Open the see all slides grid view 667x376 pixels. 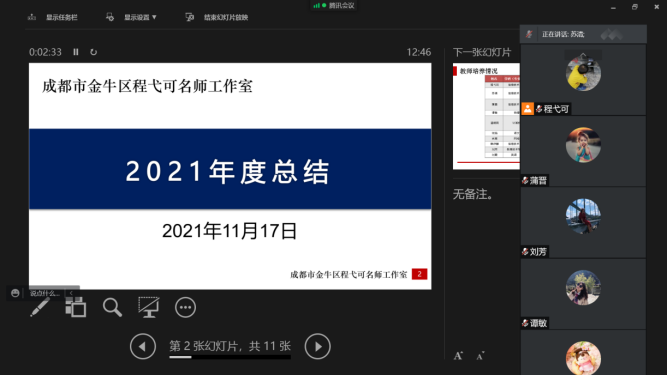tap(76, 307)
